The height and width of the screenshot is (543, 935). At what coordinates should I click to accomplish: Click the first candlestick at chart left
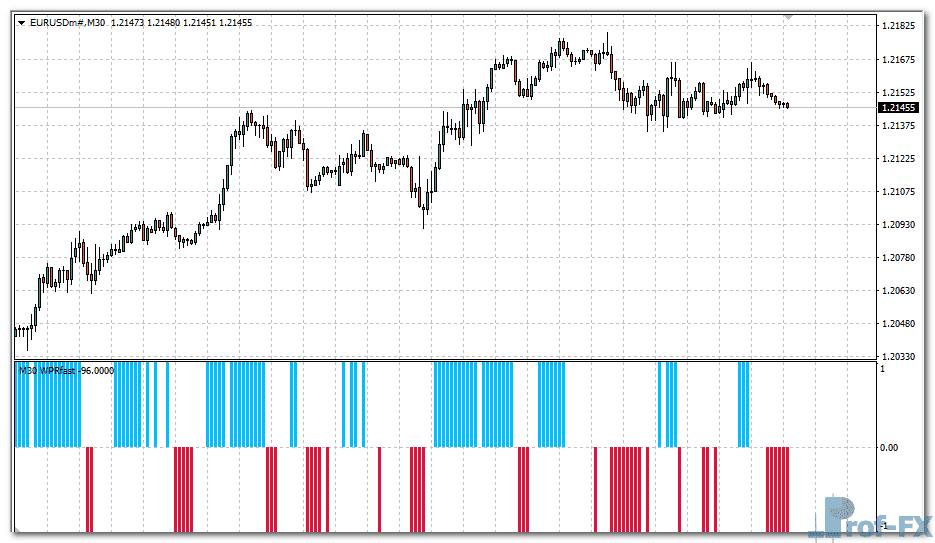tap(16, 331)
